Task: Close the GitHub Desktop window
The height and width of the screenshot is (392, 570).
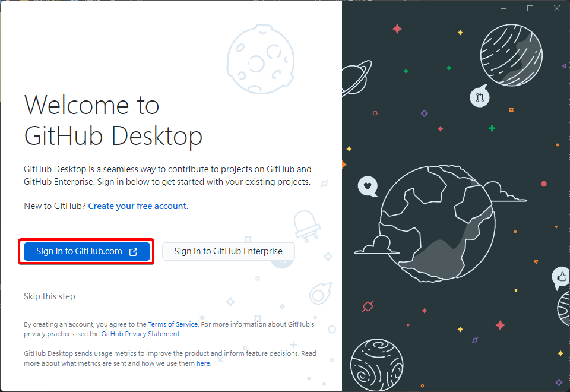Action: point(556,8)
